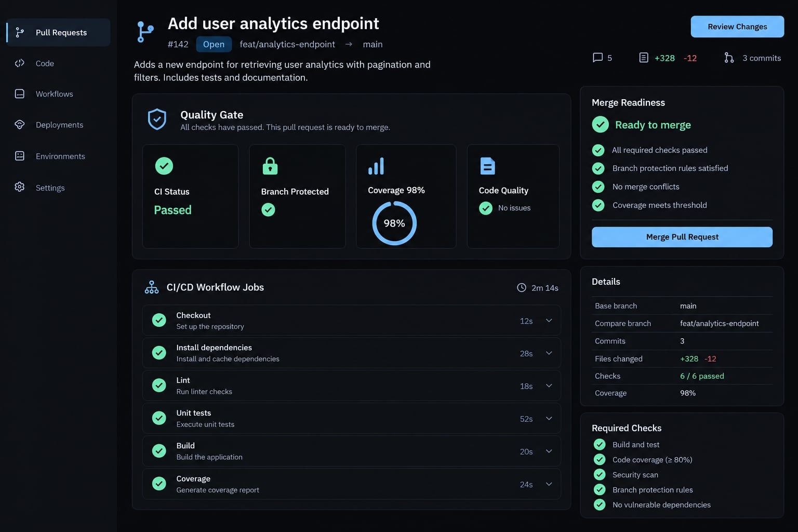Click the Settings gear icon in sidebar
This screenshot has width=798, height=532.
20,187
